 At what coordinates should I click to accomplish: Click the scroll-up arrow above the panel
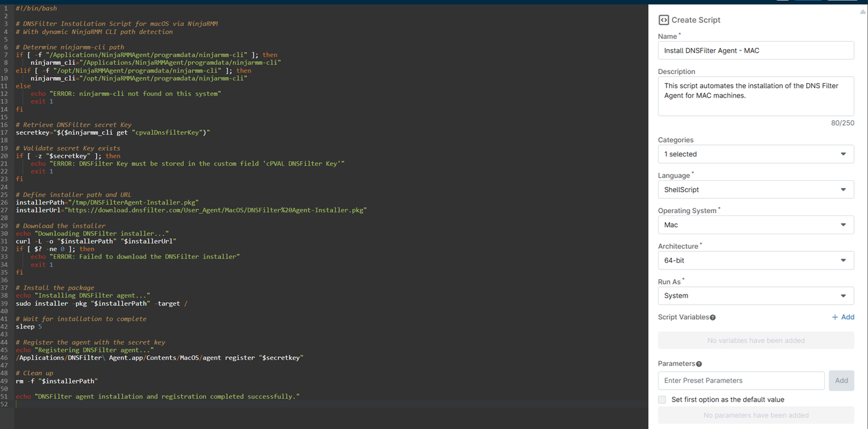[x=863, y=10]
